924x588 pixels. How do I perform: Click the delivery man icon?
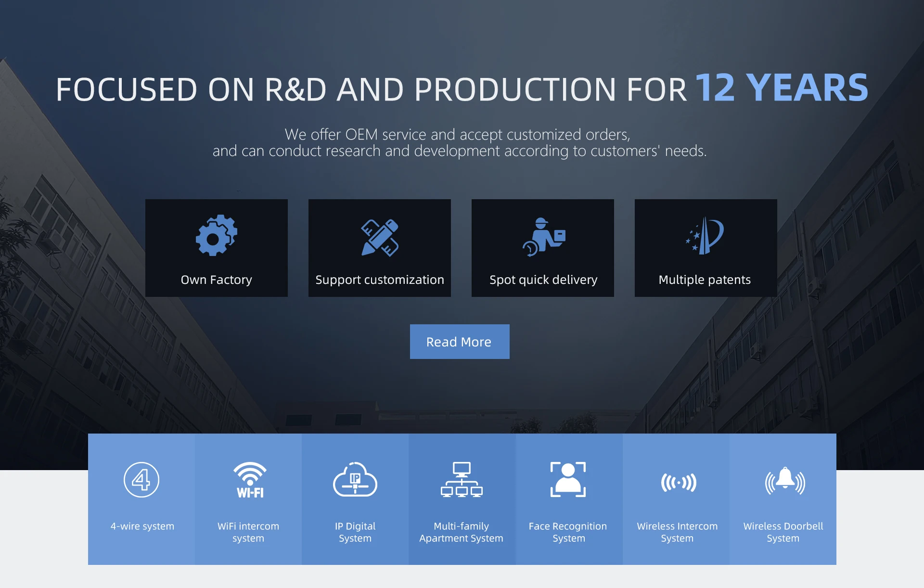click(x=544, y=237)
